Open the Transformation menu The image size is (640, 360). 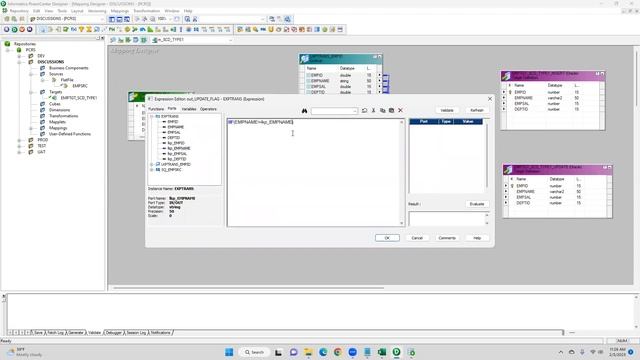(147, 11)
